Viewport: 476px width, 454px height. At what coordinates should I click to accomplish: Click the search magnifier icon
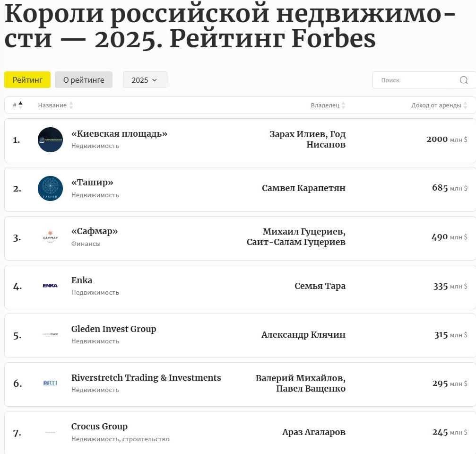pyautogui.click(x=464, y=80)
